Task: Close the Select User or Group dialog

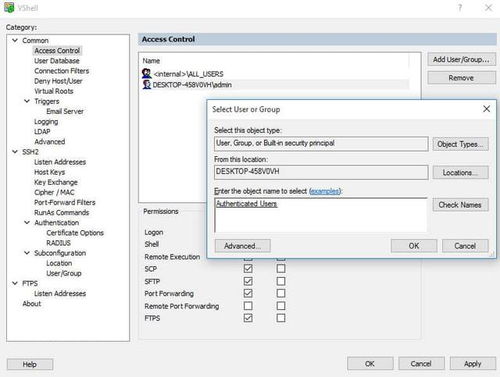Action: pyautogui.click(x=486, y=109)
